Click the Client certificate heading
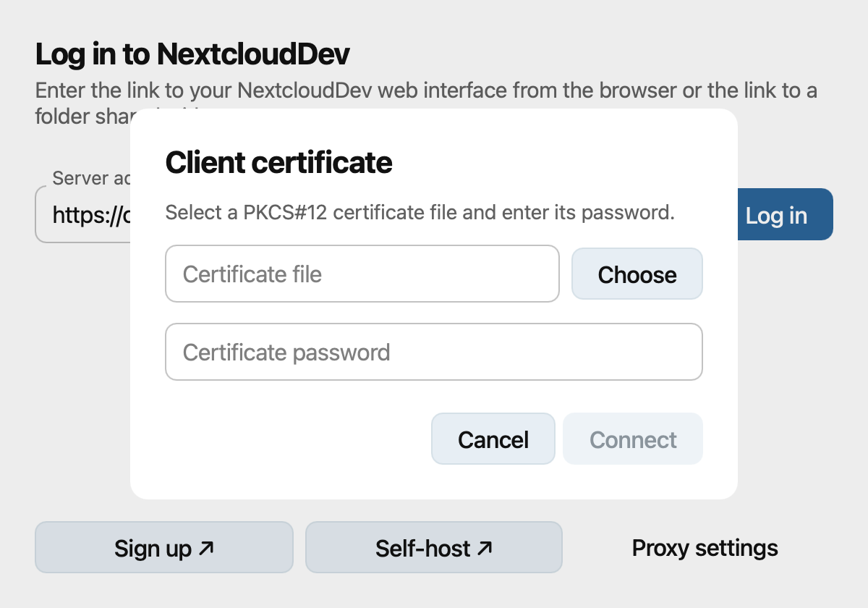The height and width of the screenshot is (608, 868). [x=279, y=162]
